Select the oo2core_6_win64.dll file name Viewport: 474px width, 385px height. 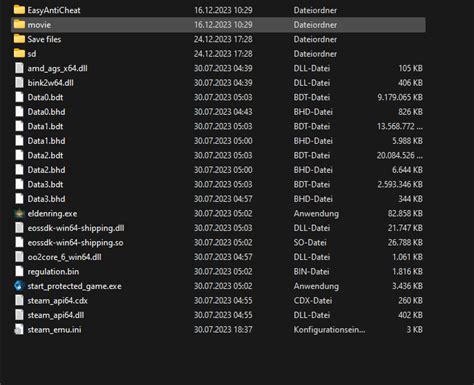tap(65, 257)
